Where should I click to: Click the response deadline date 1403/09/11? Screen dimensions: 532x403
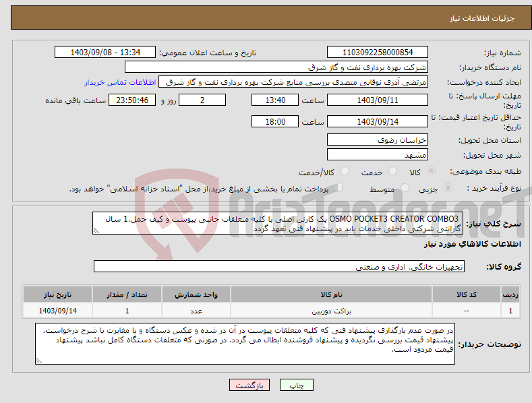378,100
